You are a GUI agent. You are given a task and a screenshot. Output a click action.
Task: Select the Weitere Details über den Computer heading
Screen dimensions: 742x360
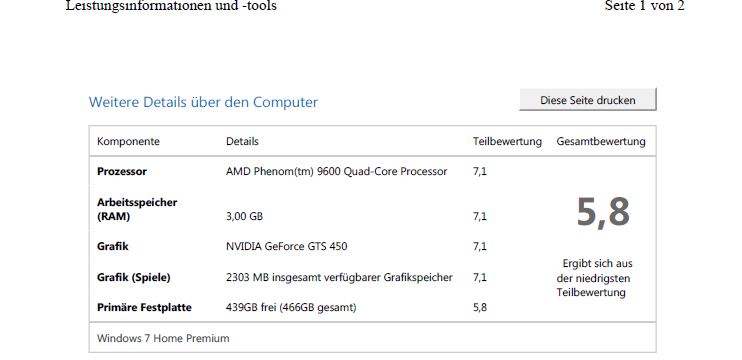203,102
